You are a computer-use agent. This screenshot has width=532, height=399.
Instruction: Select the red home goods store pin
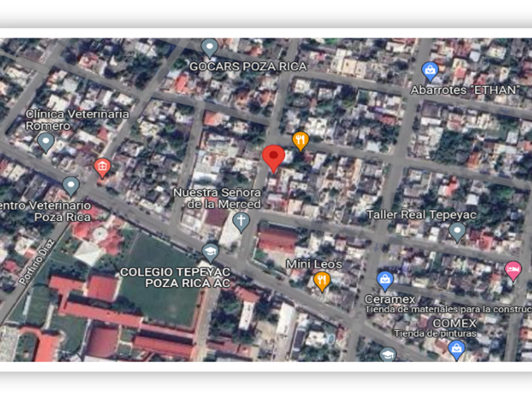coord(102,168)
